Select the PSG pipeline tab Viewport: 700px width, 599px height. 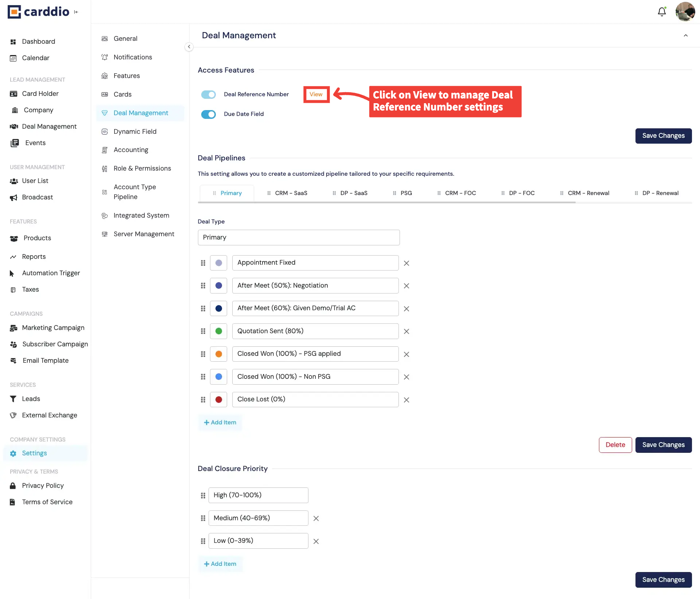406,193
